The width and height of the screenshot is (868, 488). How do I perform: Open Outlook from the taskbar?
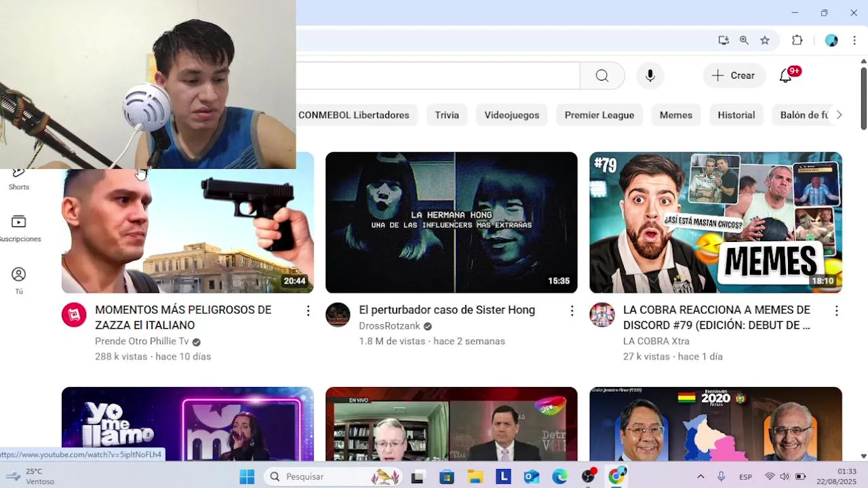(532, 477)
